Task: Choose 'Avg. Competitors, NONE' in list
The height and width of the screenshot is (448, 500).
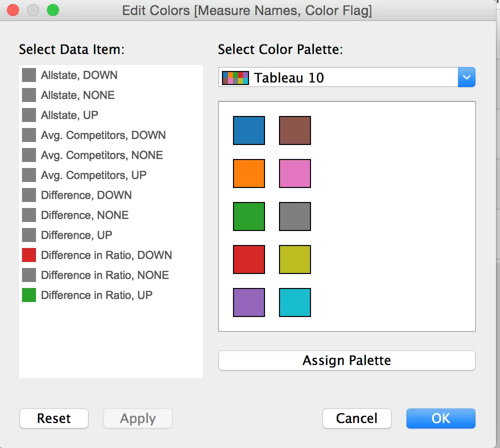Action: click(x=102, y=155)
